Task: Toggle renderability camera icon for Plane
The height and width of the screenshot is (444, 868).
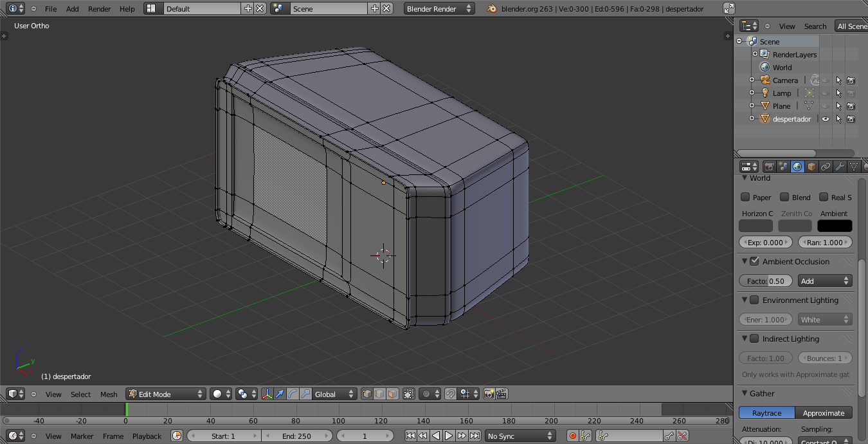Action: [x=851, y=106]
